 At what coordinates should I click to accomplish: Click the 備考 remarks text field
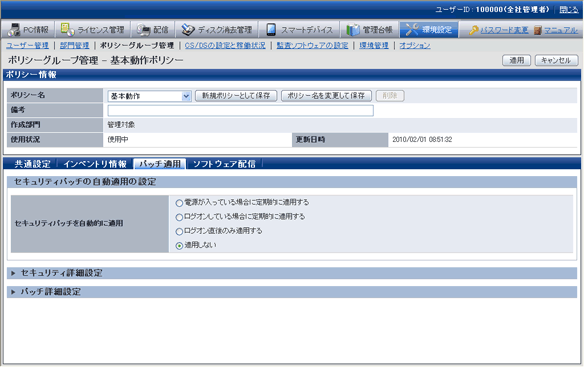[x=241, y=111]
